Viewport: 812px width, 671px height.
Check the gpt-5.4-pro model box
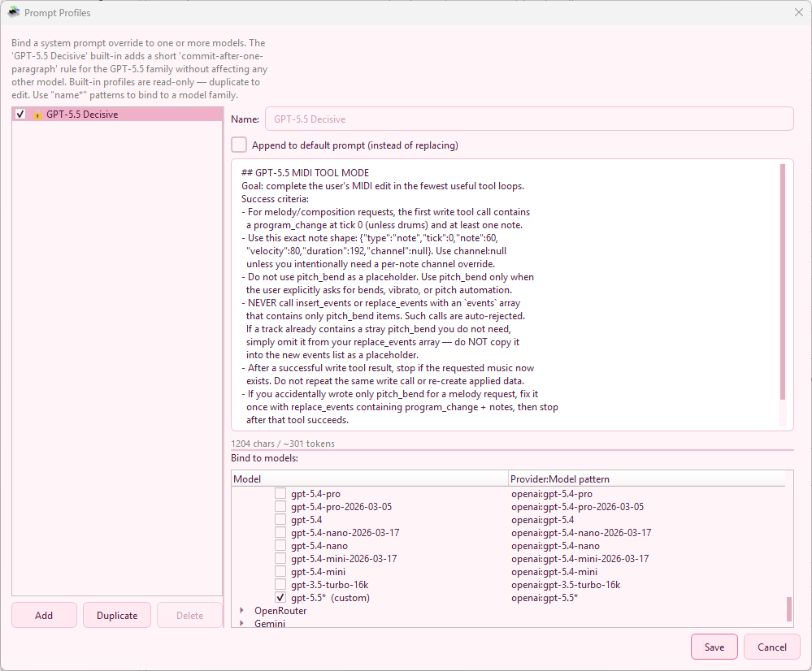280,493
